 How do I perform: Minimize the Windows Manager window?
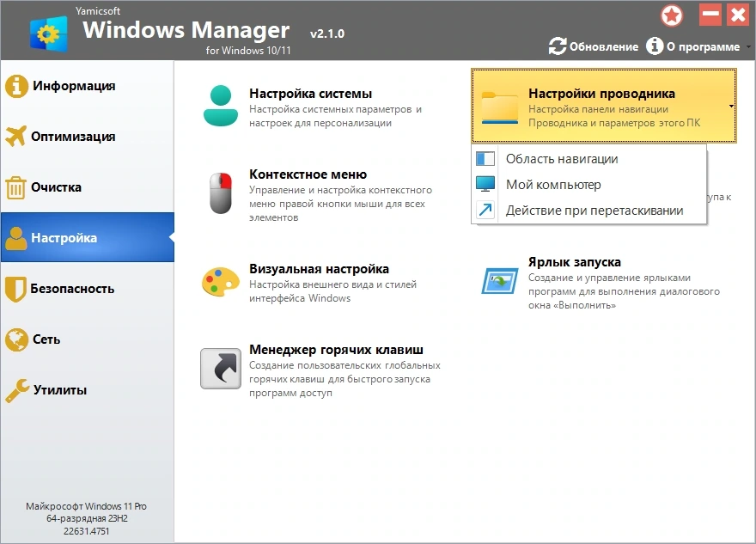[710, 15]
